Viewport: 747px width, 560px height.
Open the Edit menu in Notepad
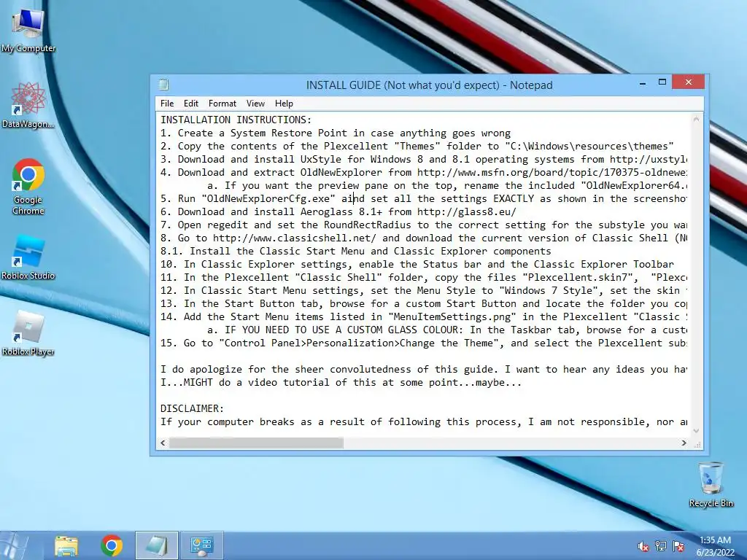tap(191, 104)
